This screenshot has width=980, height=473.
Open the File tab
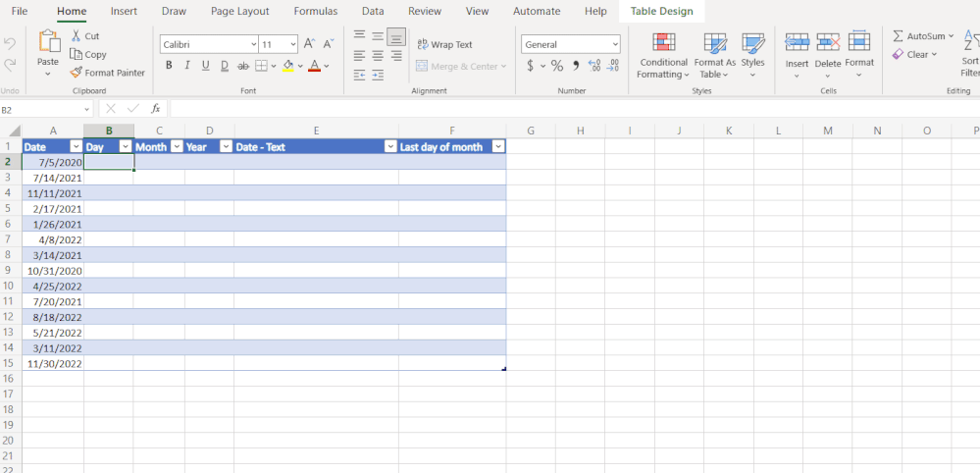tap(20, 11)
